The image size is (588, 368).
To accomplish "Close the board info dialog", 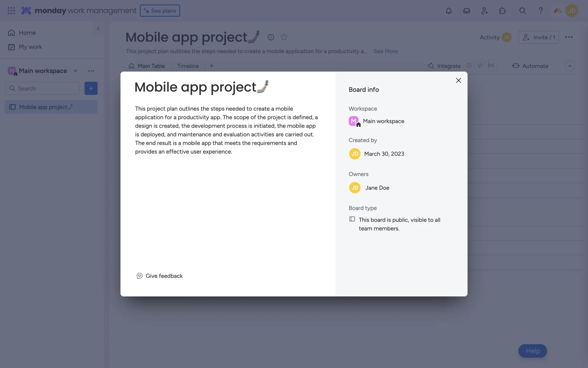I will (x=458, y=80).
